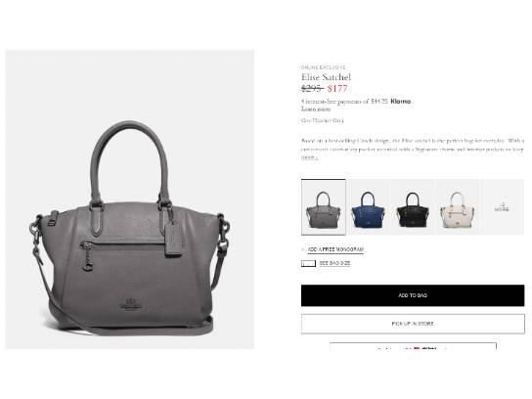Click the Add a Free Monogram link
Viewport: 532px width, 399px height.
pos(335,249)
